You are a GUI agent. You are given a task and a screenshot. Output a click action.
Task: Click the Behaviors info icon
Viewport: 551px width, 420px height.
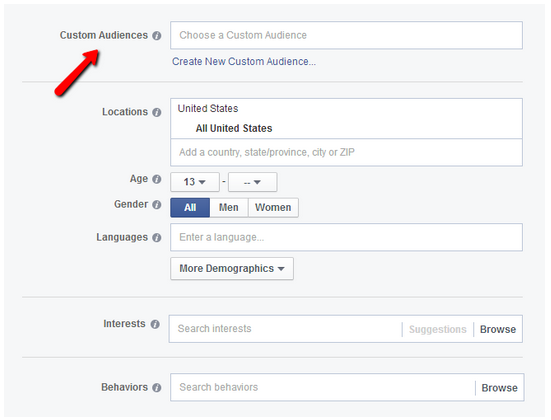click(x=157, y=388)
